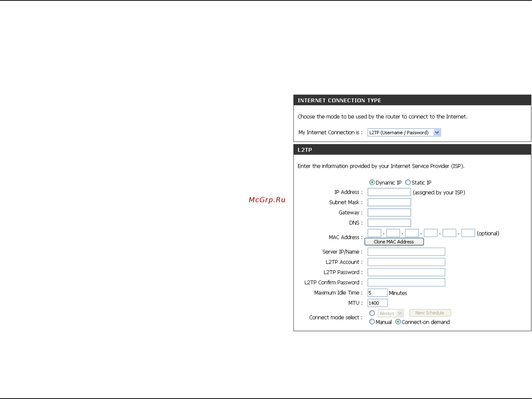The height and width of the screenshot is (399, 532).
Task: Click the third MAC Address octet field
Action: click(x=412, y=233)
